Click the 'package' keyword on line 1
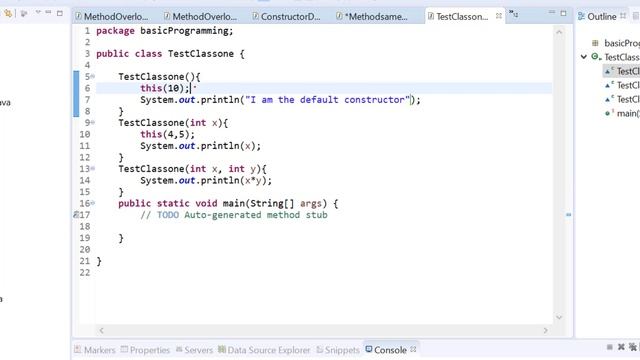Screen dimensions: 640x360 tap(115, 31)
